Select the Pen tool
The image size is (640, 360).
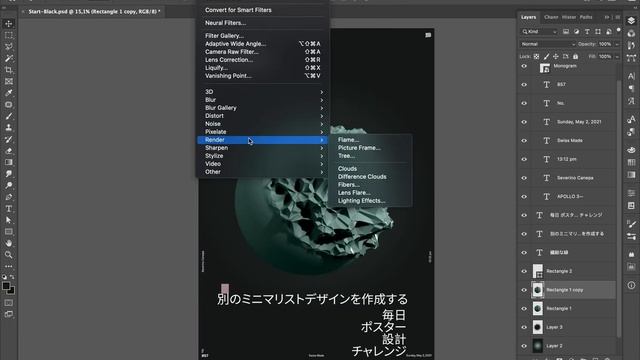click(x=9, y=197)
